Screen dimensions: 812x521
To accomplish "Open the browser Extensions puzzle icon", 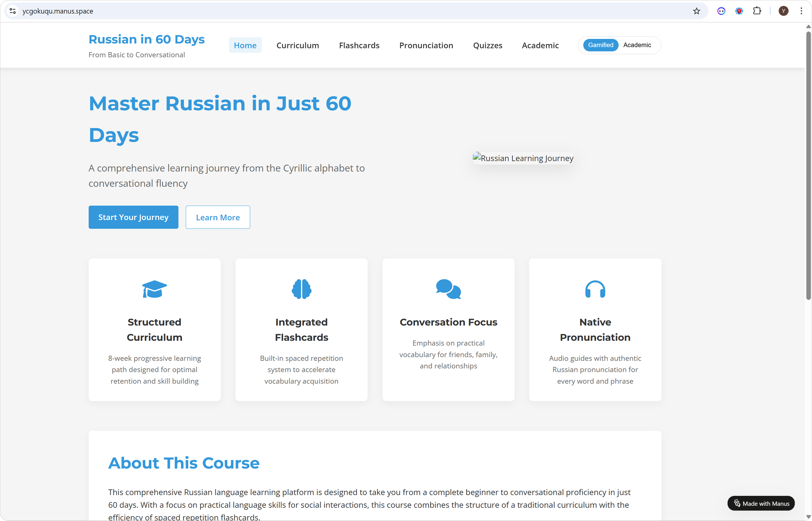I will [757, 11].
